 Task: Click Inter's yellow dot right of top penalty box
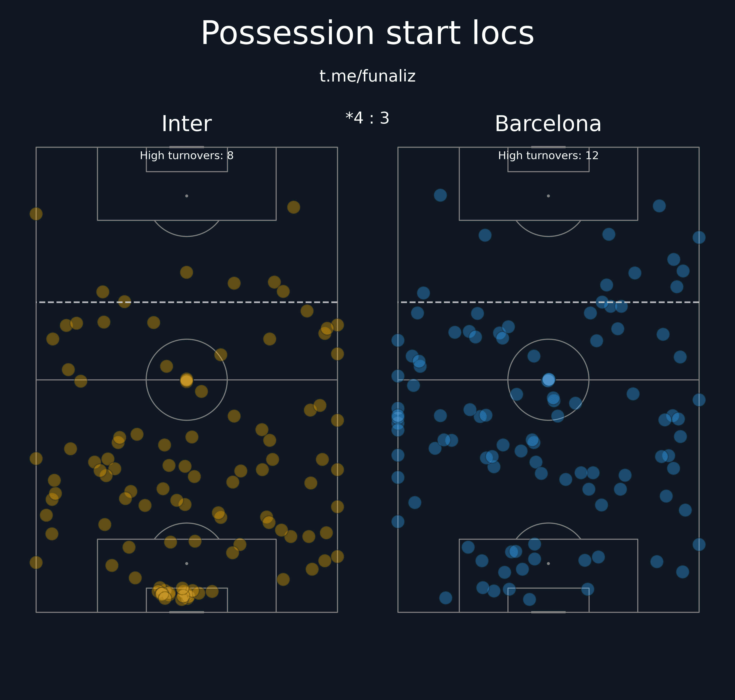tap(294, 207)
